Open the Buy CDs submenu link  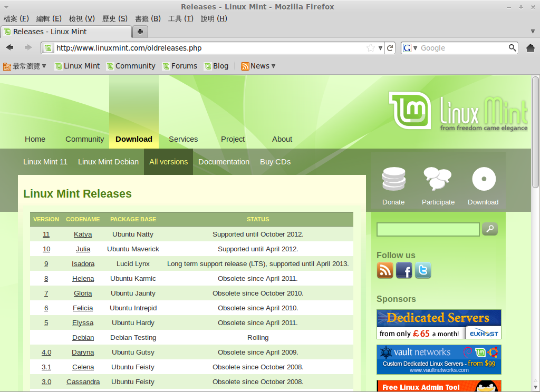[275, 162]
